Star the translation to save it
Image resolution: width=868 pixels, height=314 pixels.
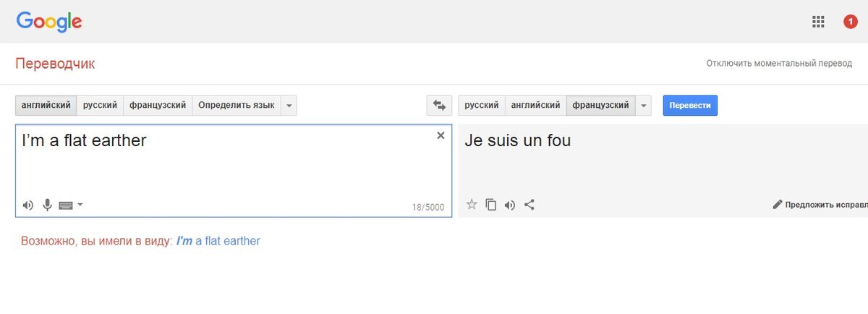(x=472, y=204)
